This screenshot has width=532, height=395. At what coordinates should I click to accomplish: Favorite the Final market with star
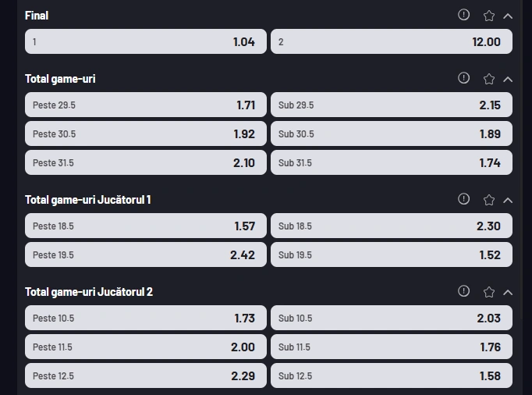[x=488, y=16]
